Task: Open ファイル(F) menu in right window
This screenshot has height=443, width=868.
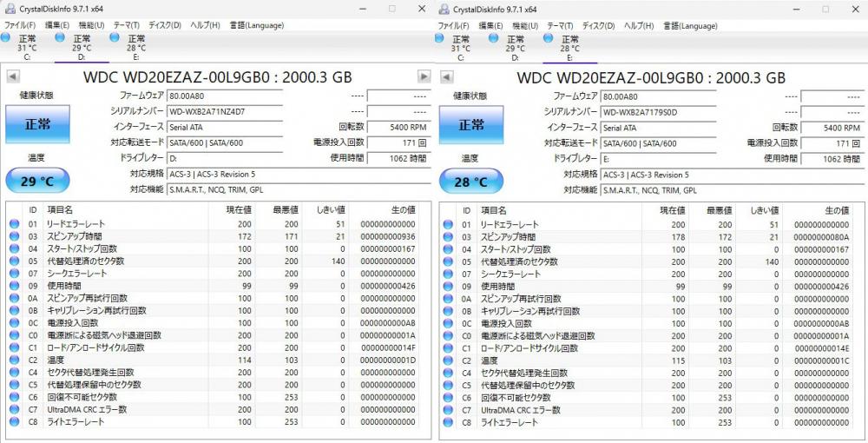Action: (x=453, y=26)
